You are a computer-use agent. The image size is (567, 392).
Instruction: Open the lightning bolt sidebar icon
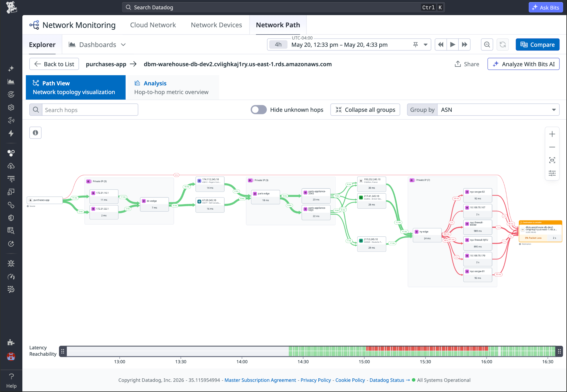click(x=11, y=133)
